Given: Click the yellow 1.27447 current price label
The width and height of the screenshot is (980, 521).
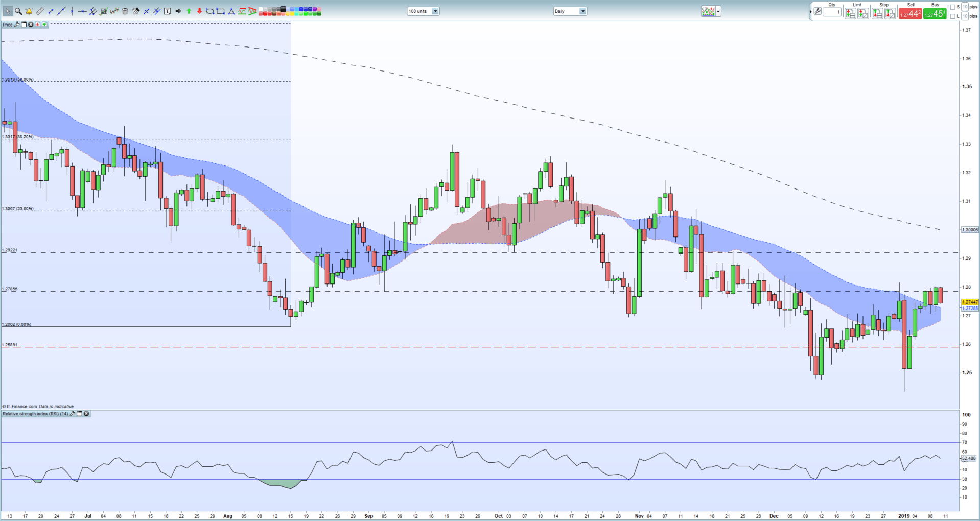Looking at the screenshot, I should [x=970, y=302].
